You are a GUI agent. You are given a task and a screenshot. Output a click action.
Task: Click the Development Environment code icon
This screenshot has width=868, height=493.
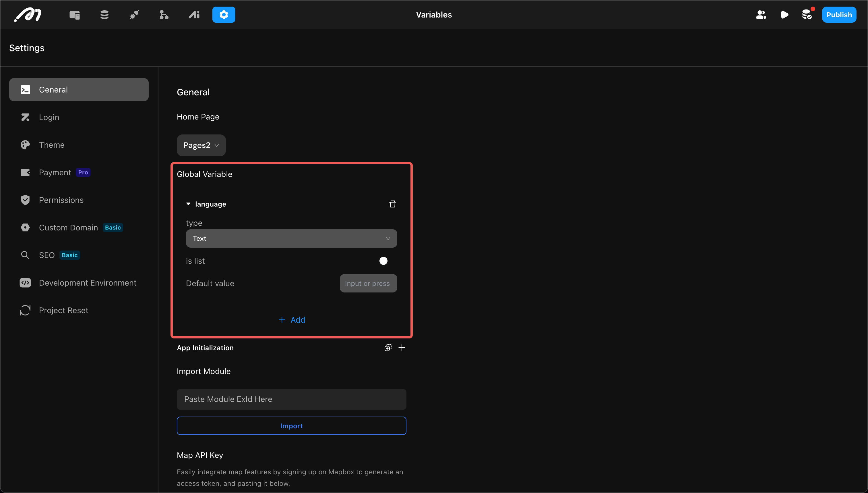coord(25,283)
